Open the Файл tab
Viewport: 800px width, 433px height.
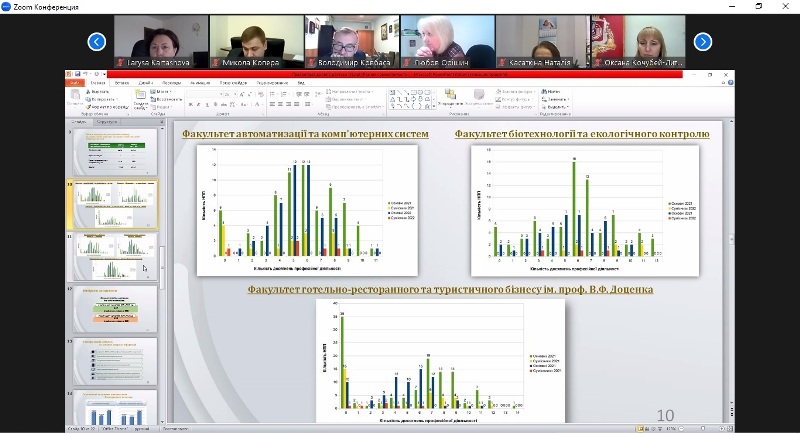point(75,83)
